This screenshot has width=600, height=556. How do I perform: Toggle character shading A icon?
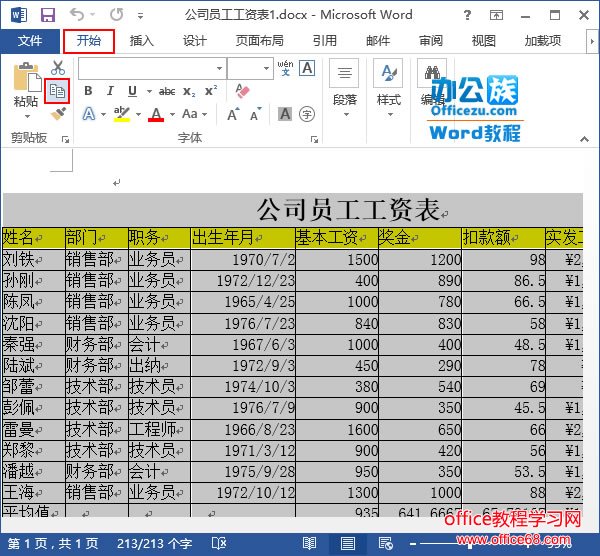pos(285,114)
